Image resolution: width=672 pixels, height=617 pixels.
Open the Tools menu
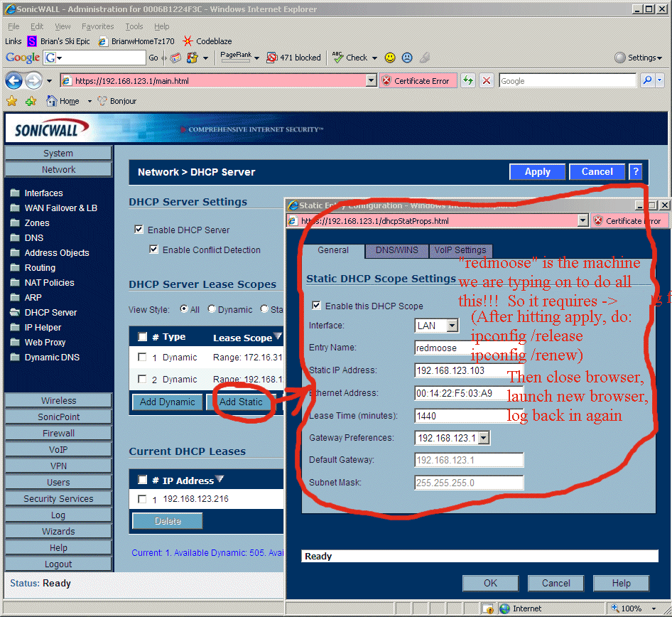click(x=134, y=26)
